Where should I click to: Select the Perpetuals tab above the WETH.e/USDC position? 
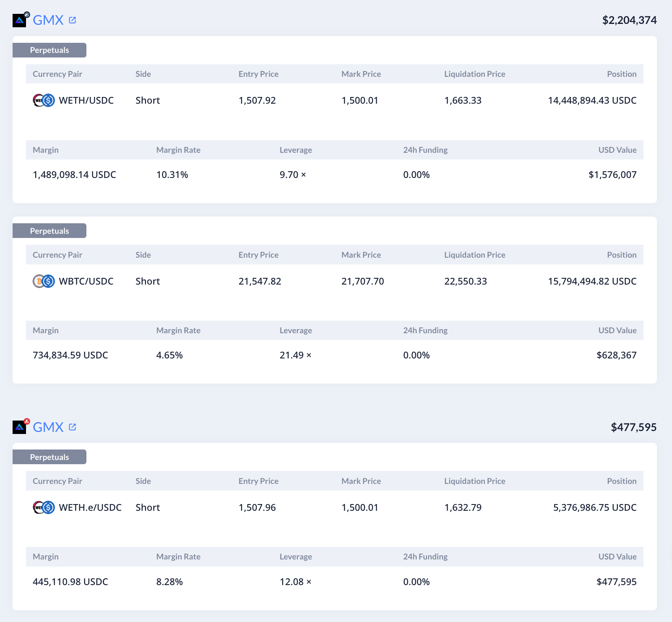tap(49, 457)
